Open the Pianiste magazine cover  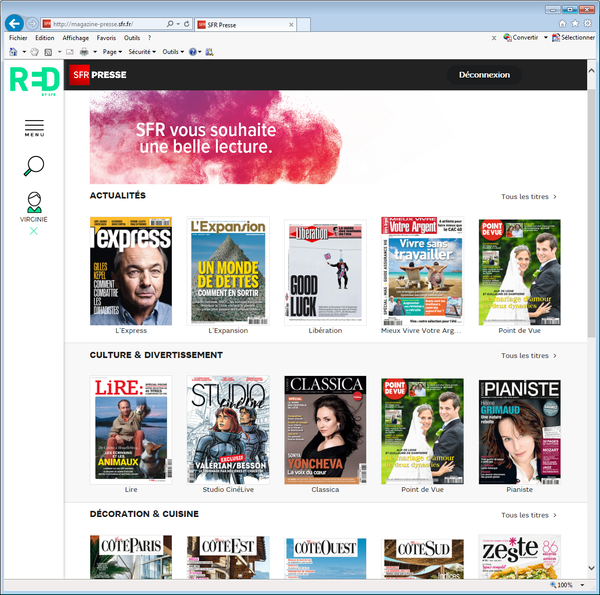(x=520, y=432)
